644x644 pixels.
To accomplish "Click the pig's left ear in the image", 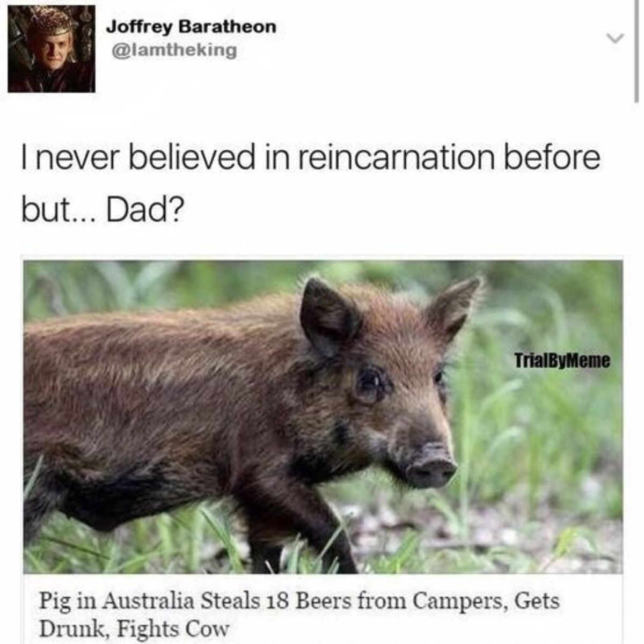I will click(327, 317).
